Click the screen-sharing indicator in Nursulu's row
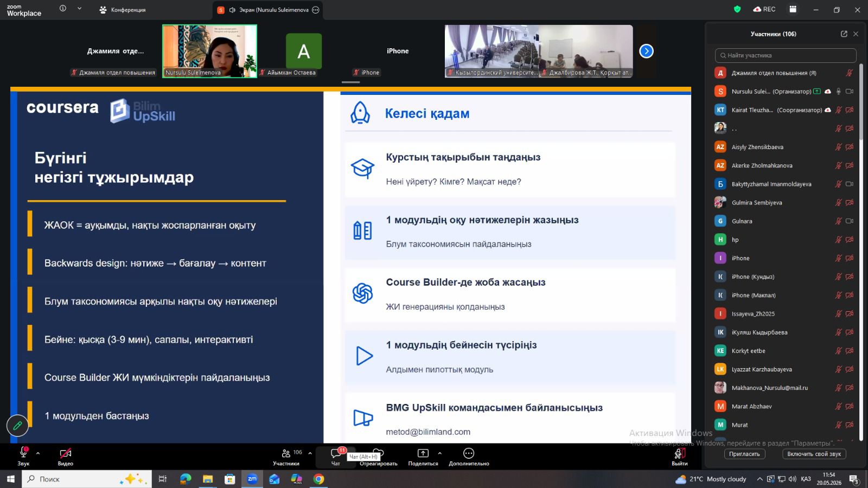The width and height of the screenshot is (868, 488). pos(817,91)
